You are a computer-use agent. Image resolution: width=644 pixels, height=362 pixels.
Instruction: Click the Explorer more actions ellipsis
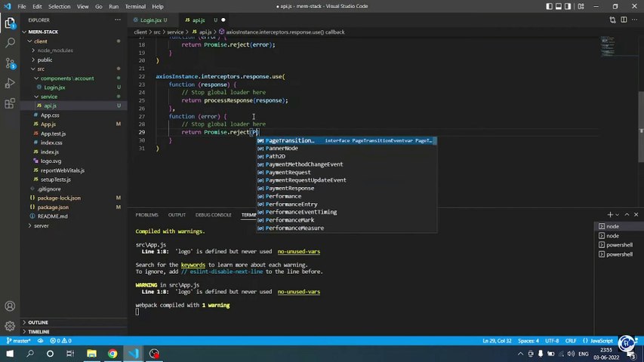(x=118, y=20)
